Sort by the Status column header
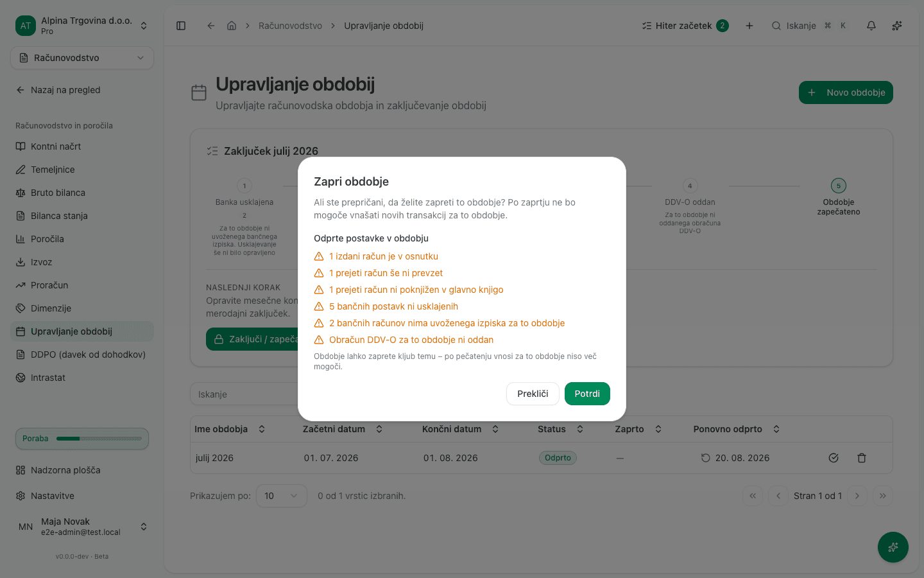924x578 pixels. coord(560,429)
